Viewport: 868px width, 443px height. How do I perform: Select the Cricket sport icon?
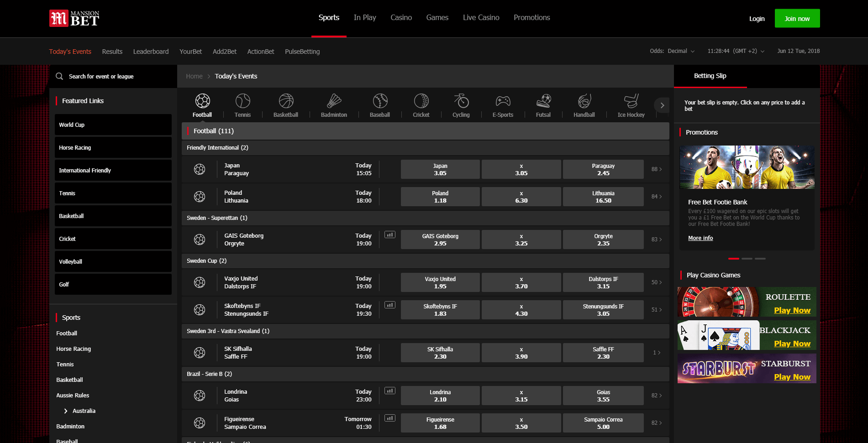pos(421,101)
